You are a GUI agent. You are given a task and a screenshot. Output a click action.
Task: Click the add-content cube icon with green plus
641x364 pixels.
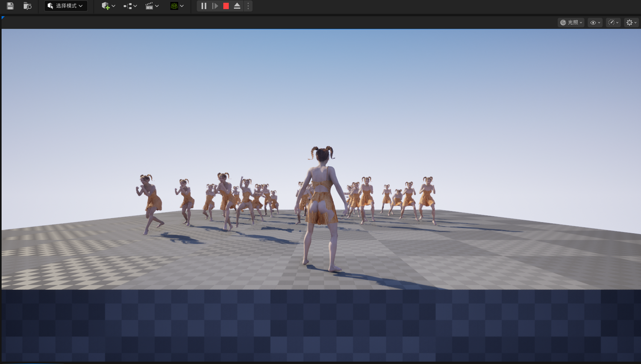click(x=106, y=6)
